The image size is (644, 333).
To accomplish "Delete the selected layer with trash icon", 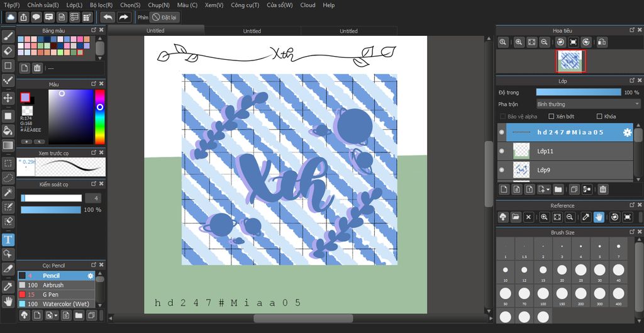I will [602, 189].
